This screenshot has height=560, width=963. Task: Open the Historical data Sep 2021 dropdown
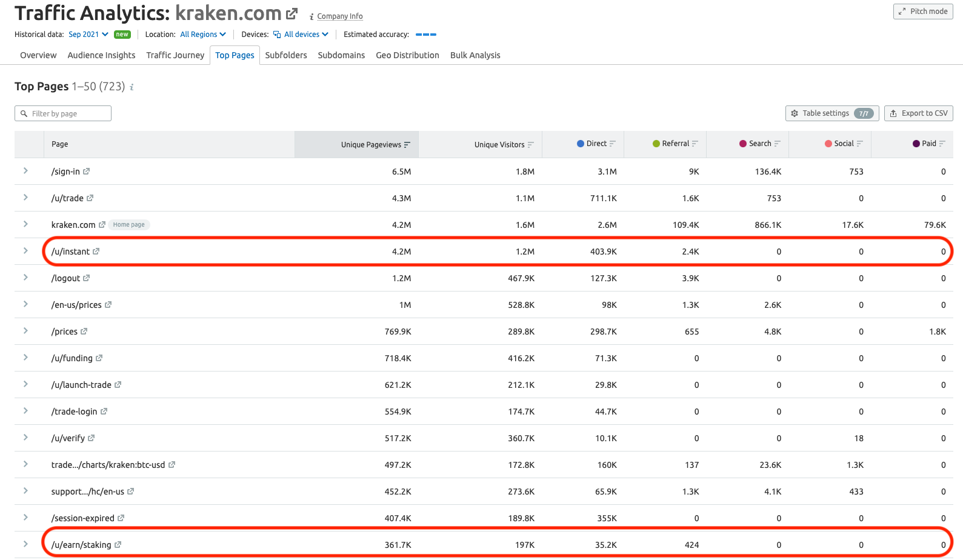coord(88,35)
